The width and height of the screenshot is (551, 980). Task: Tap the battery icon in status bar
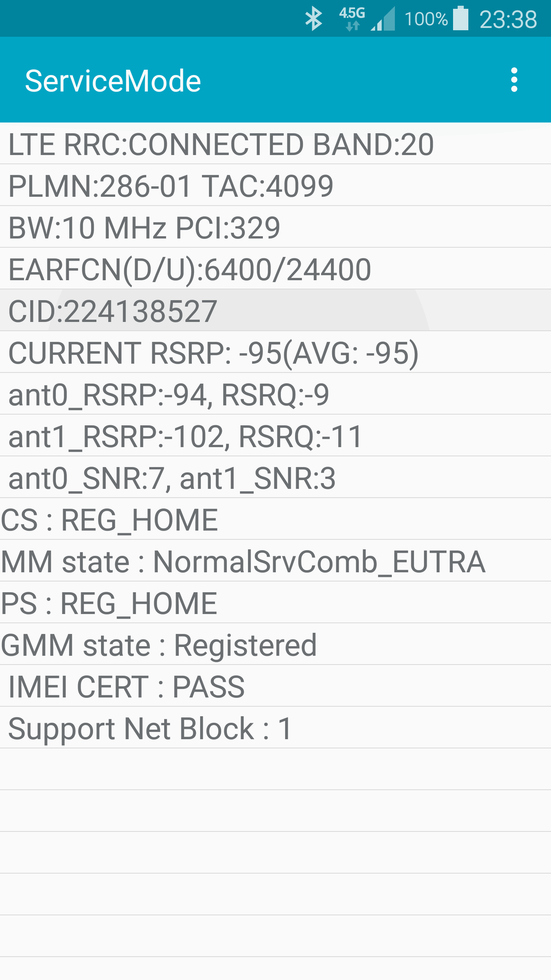pyautogui.click(x=461, y=18)
